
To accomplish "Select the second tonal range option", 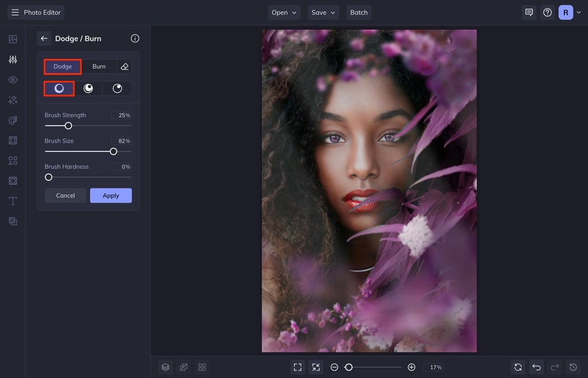I will pos(88,88).
